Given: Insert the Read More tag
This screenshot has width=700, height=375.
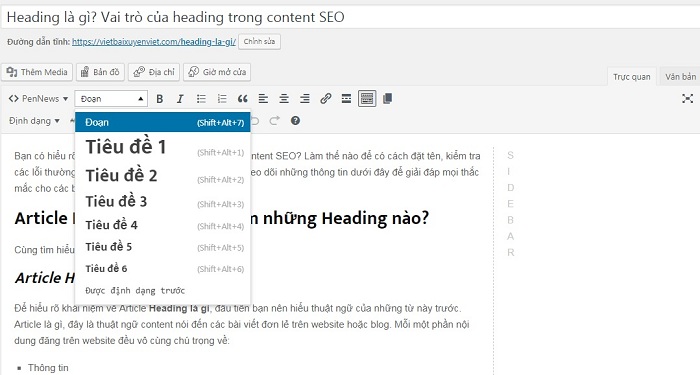Looking at the screenshot, I should pos(346,99).
